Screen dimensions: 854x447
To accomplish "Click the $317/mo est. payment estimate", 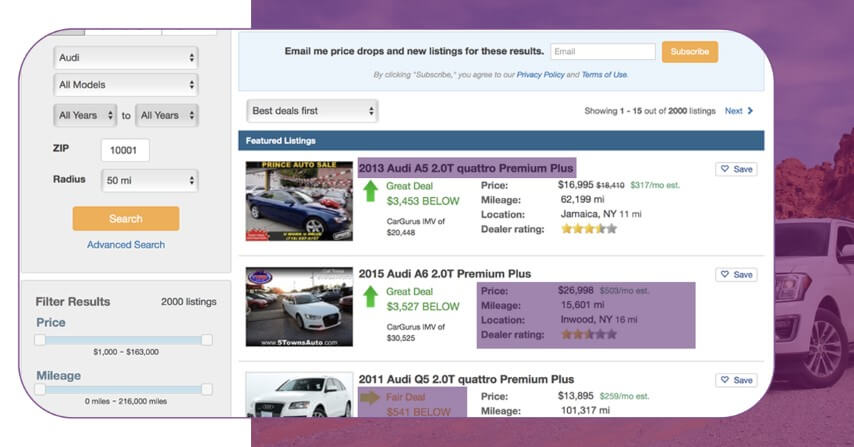I will click(655, 185).
